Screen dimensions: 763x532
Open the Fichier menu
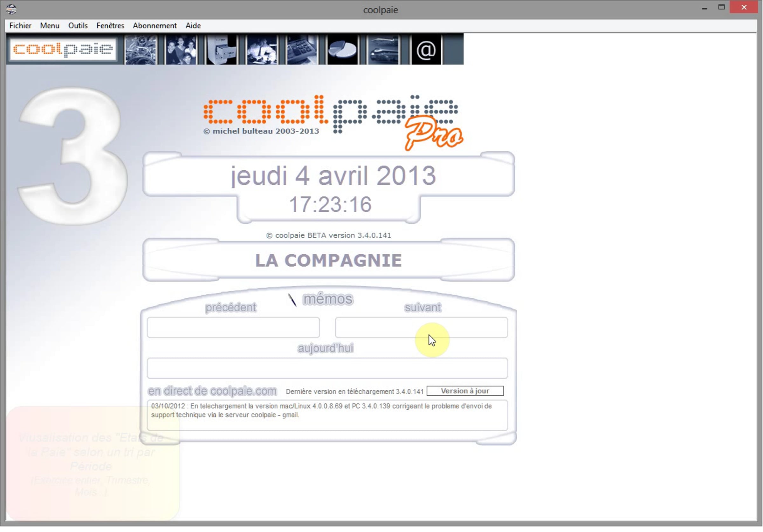[x=20, y=26]
